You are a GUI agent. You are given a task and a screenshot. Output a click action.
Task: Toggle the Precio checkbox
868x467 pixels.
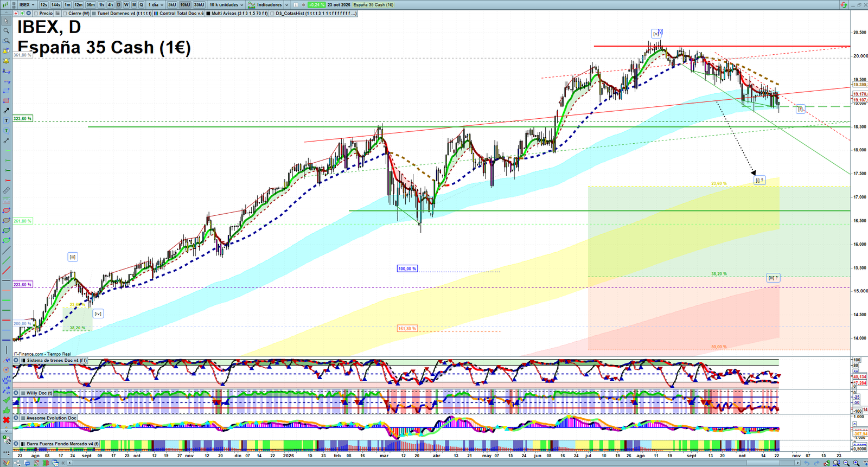point(36,14)
